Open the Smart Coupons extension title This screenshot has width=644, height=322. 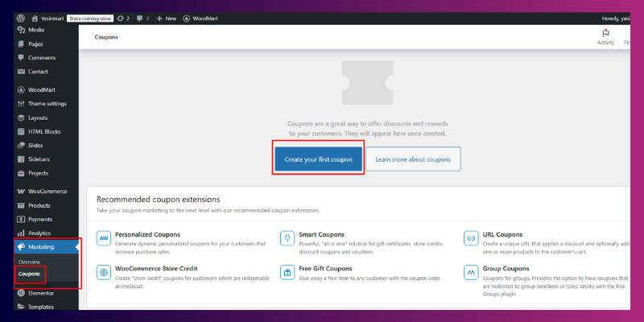[321, 234]
